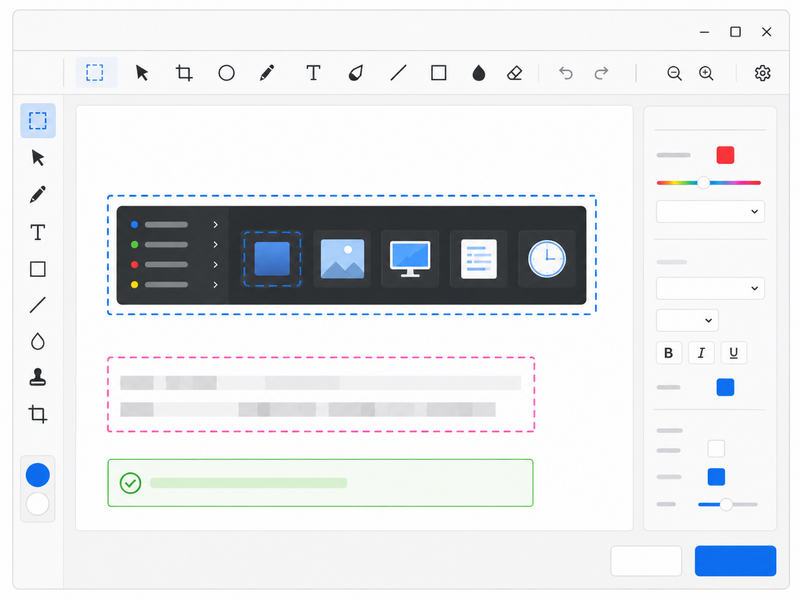Select the dashed selection tool in top toolbar
Viewport: 800px width, 600px height.
[x=95, y=72]
